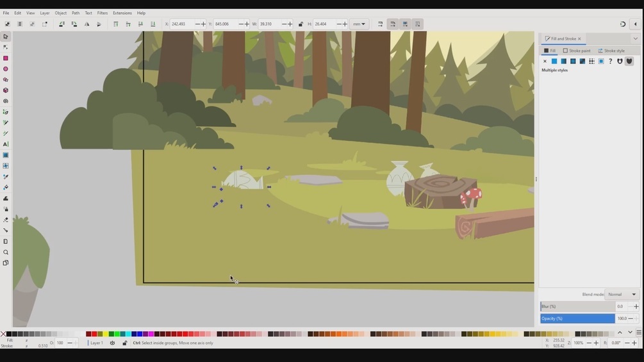Select the Pen (Bezier) tool
Screen dimensions: 644x362
click(x=6, y=112)
